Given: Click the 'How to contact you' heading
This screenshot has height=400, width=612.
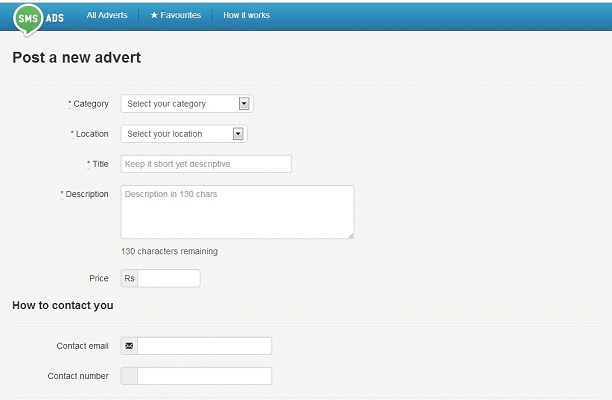Looking at the screenshot, I should pos(63,305).
